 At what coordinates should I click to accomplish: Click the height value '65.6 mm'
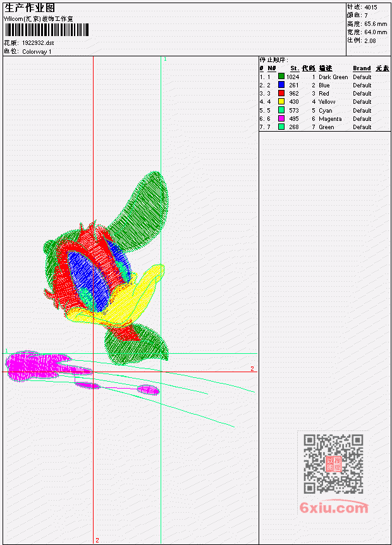(x=376, y=24)
